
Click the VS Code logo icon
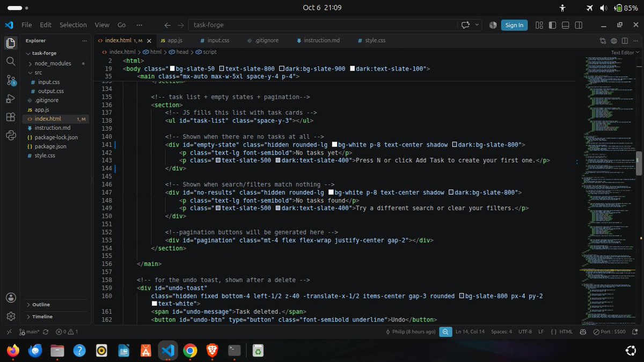tap(9, 25)
